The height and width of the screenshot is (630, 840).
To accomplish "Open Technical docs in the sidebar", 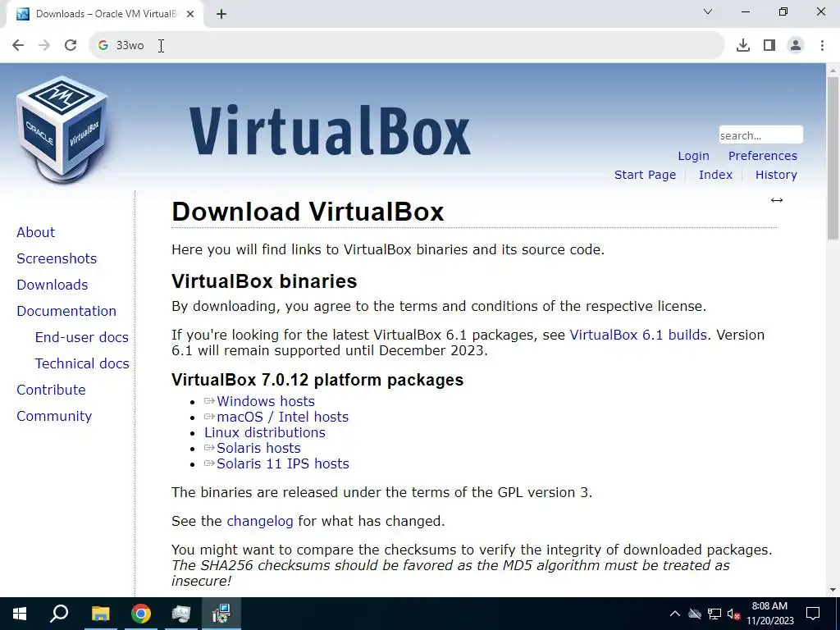I will click(x=82, y=363).
